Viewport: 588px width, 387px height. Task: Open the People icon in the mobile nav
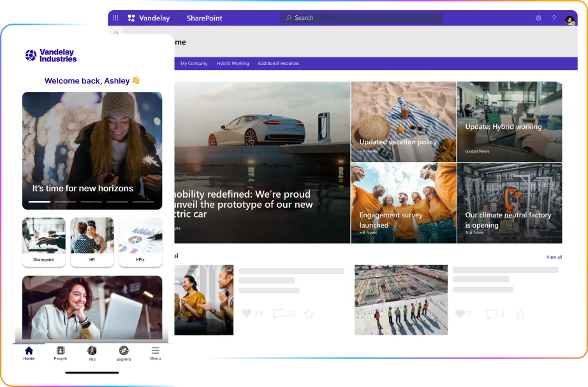click(61, 351)
